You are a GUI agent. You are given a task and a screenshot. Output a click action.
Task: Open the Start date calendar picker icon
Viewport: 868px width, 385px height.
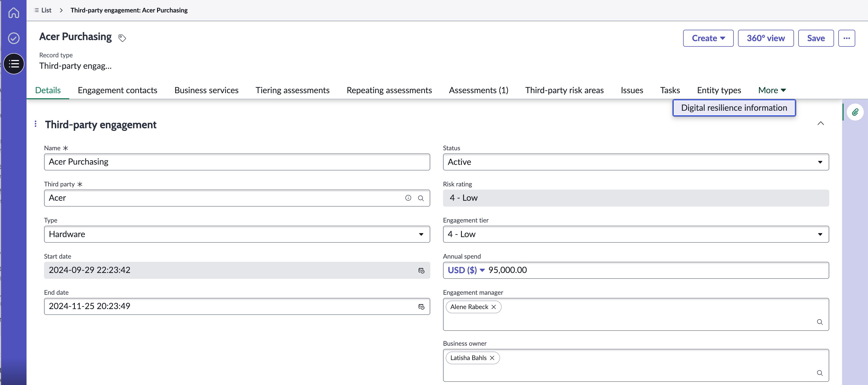pyautogui.click(x=421, y=270)
